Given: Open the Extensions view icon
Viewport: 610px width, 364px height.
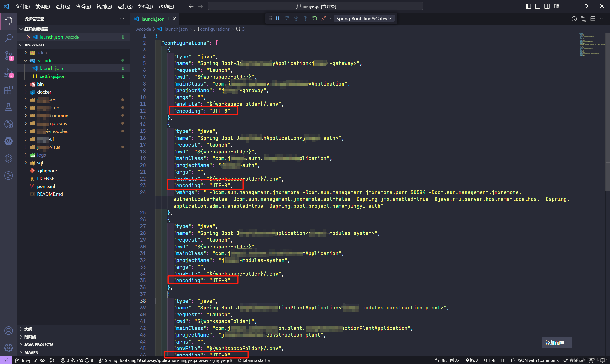Looking at the screenshot, I should [x=9, y=90].
